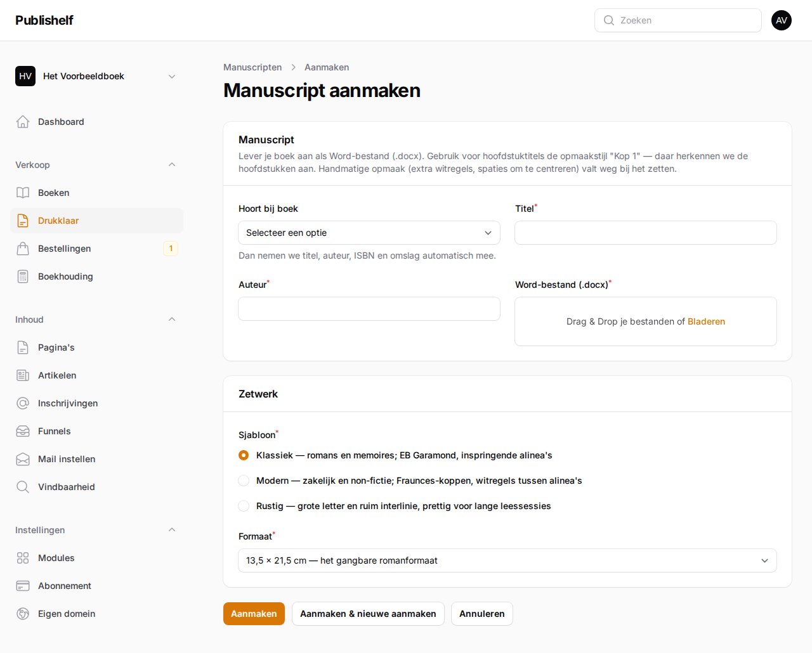
Task: Click the Bladeren file browse link
Action: coord(706,321)
